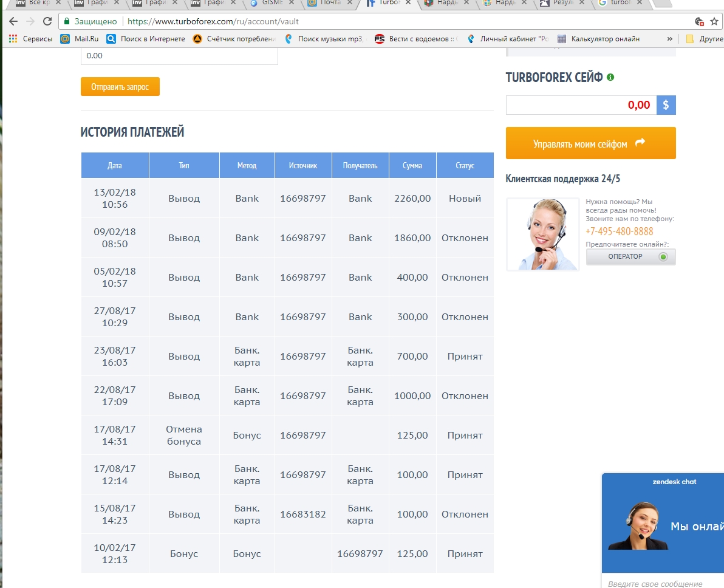Open Счётчик потреблени bookmark

(x=234, y=39)
